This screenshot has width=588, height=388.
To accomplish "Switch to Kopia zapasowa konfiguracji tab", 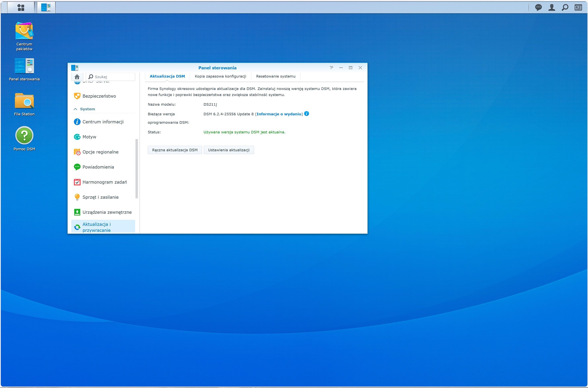I will (x=220, y=76).
